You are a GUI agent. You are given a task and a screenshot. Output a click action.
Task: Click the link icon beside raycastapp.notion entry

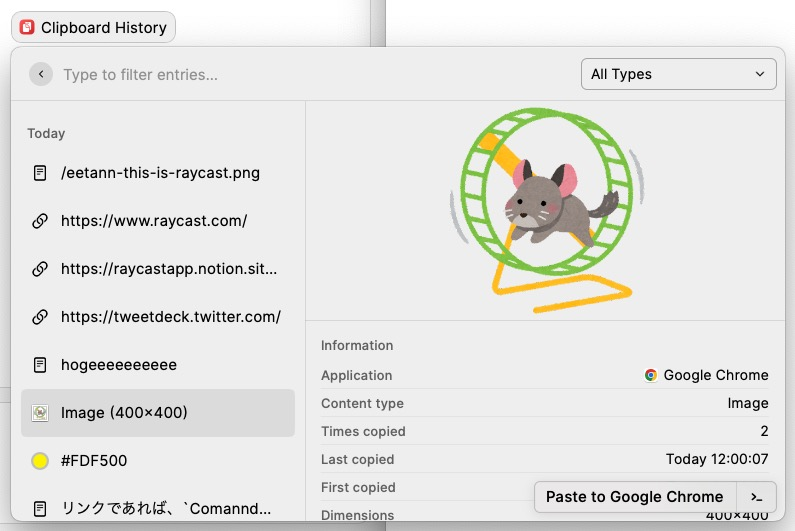[40, 269]
